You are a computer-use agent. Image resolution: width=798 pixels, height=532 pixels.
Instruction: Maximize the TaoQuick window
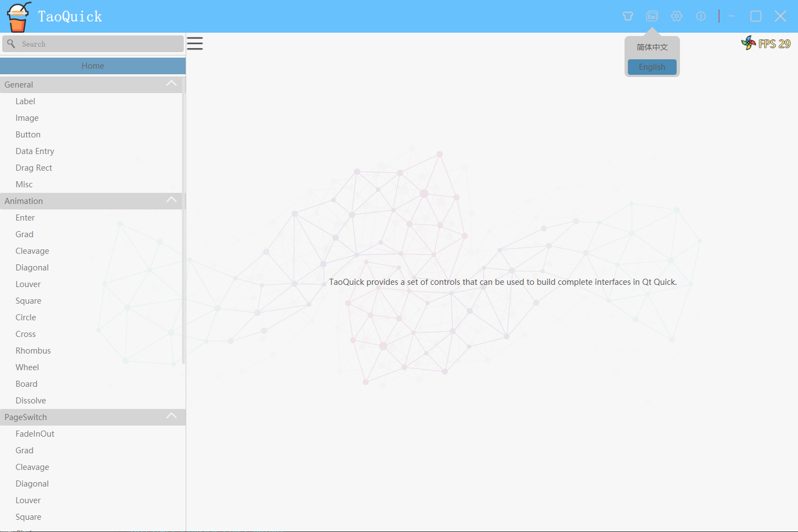pos(756,16)
